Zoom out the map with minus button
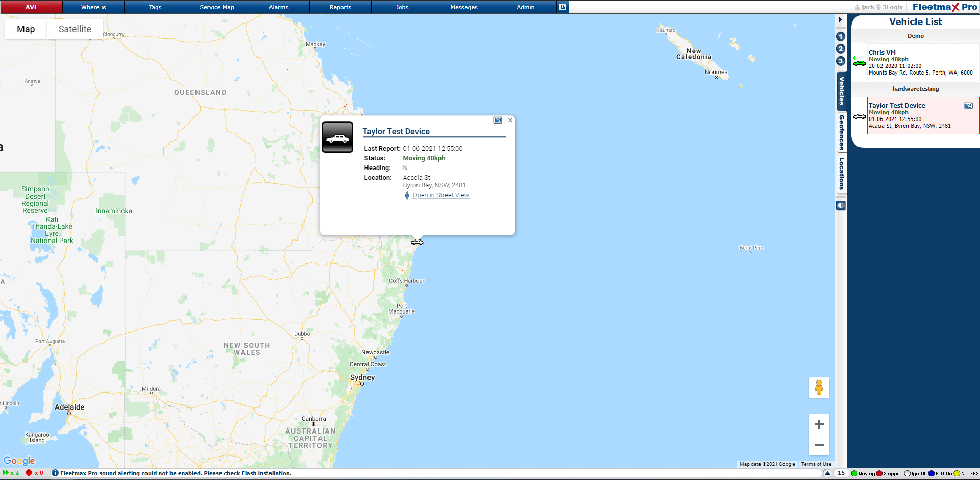Screen dimensions: 980x480 click(x=819, y=445)
